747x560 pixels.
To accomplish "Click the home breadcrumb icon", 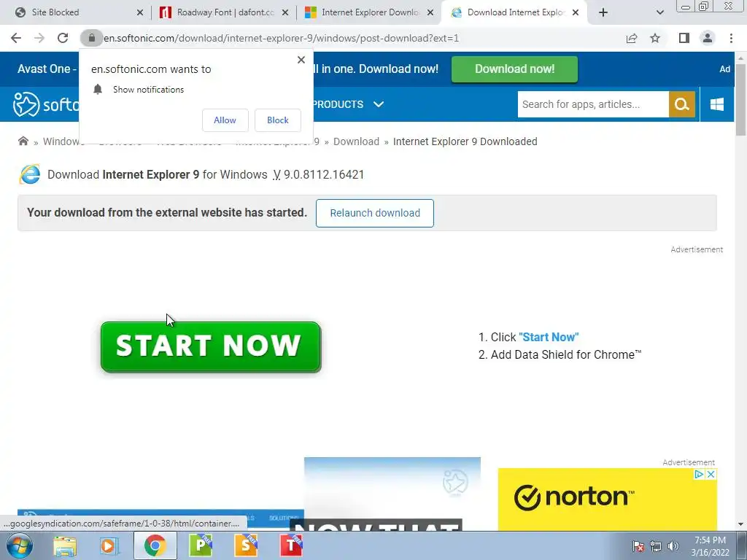I will click(23, 141).
